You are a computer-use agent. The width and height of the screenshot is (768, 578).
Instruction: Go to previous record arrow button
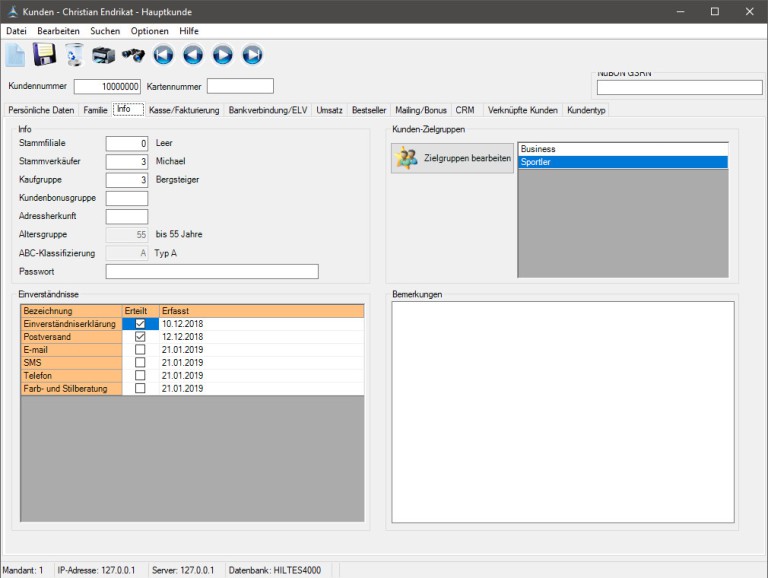pyautogui.click(x=193, y=55)
